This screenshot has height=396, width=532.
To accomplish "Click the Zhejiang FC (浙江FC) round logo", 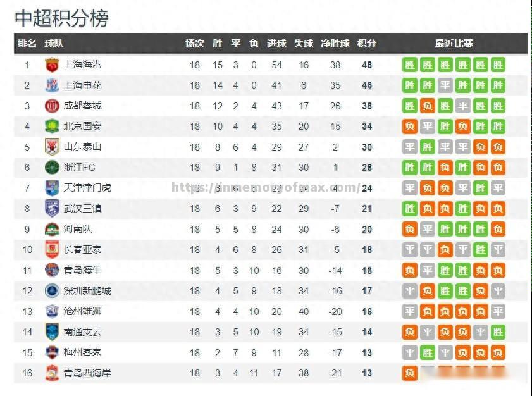I will tap(52, 168).
